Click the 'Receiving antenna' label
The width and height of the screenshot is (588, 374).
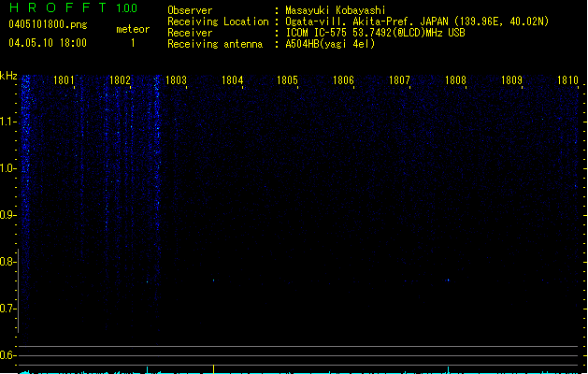[x=215, y=44]
